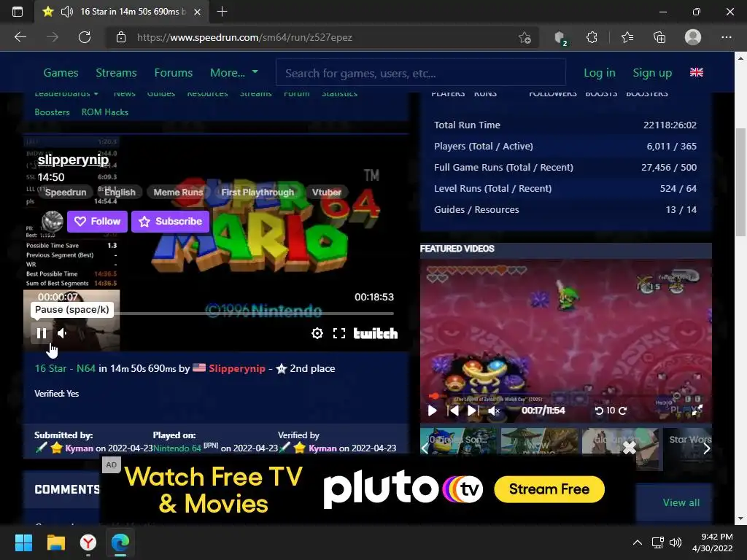Open Tab actions menu icon
Screen dimensions: 747x560
pyautogui.click(x=18, y=12)
